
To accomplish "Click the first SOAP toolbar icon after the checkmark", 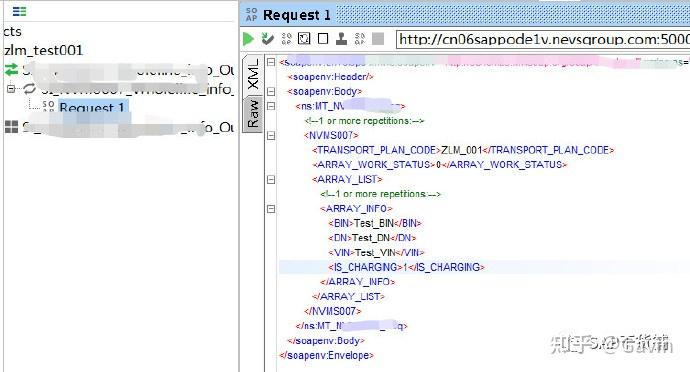I will 286,39.
